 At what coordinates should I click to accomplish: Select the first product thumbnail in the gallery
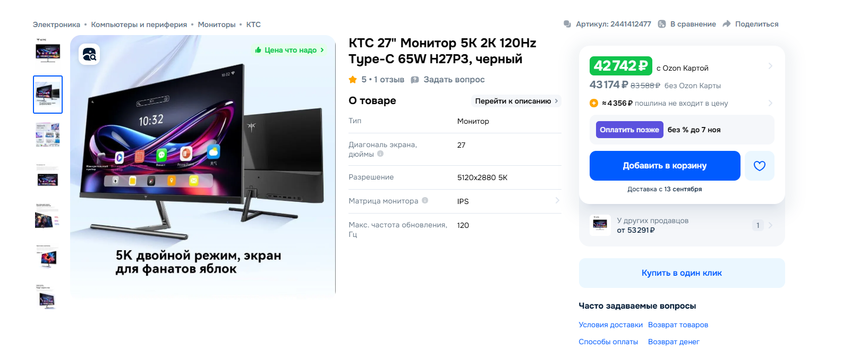point(48,52)
